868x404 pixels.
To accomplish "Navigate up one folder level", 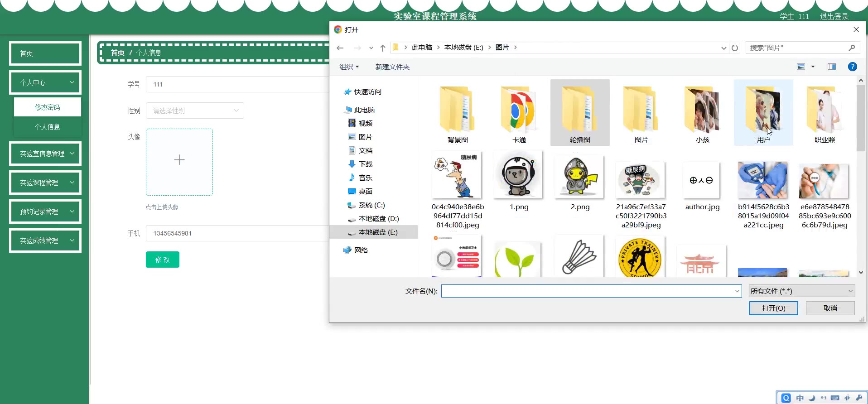I will pos(383,48).
